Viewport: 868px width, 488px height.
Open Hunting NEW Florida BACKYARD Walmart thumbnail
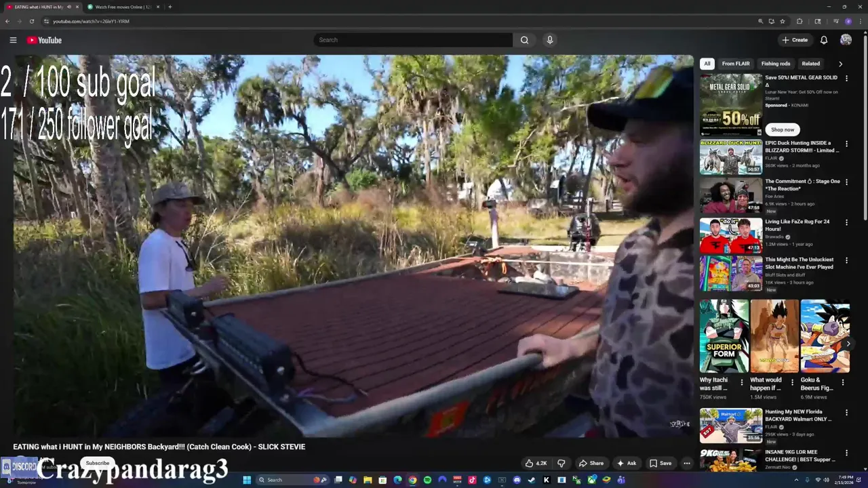point(731,426)
